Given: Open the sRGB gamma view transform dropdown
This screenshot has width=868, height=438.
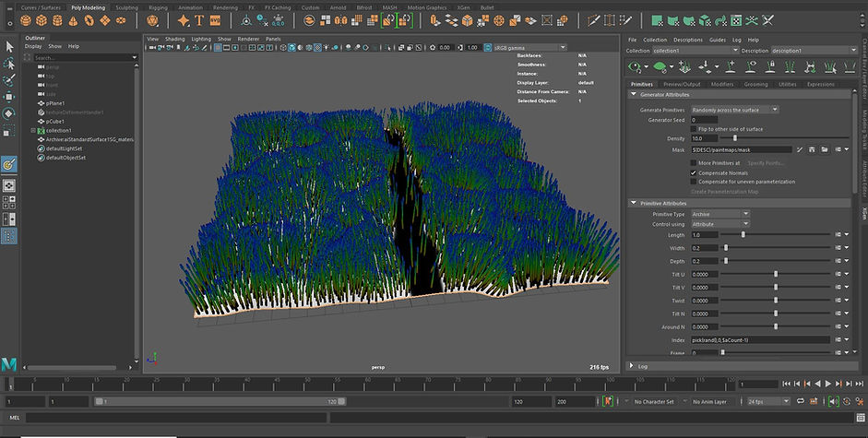Looking at the screenshot, I should [x=529, y=48].
